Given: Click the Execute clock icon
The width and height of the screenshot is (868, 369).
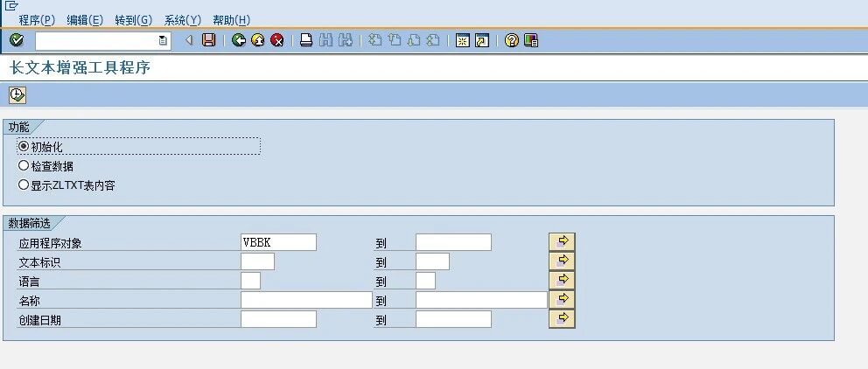Looking at the screenshot, I should (17, 95).
